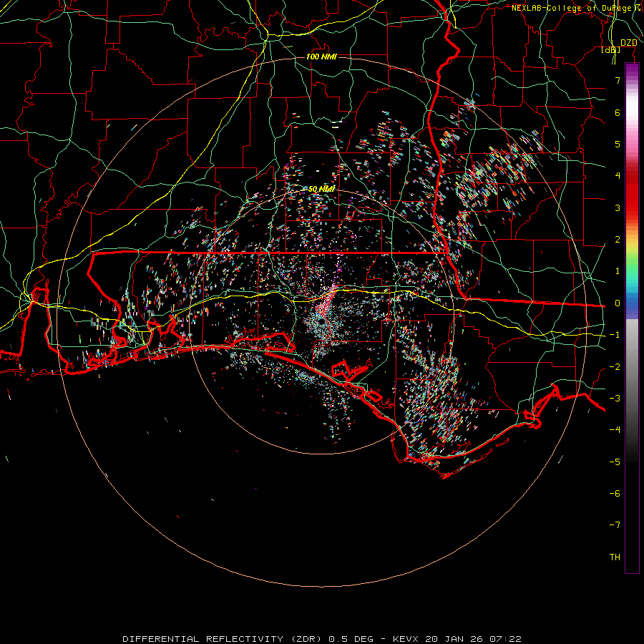
Task: Click the red section of ZDR color bar
Action: 632,193
